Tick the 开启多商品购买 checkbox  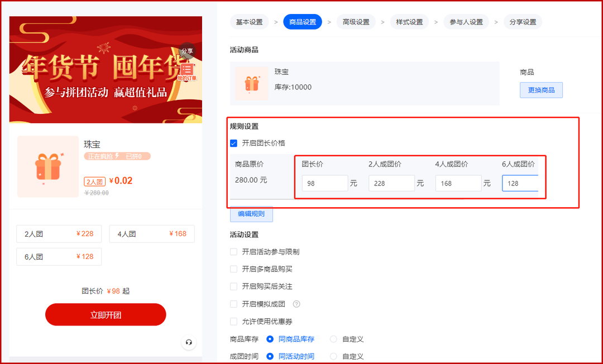coord(233,269)
